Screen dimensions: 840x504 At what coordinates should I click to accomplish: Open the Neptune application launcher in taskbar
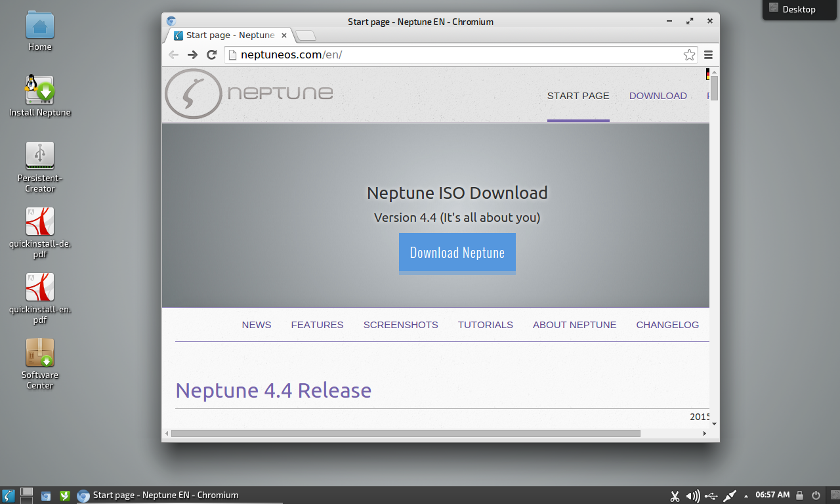tap(9, 495)
